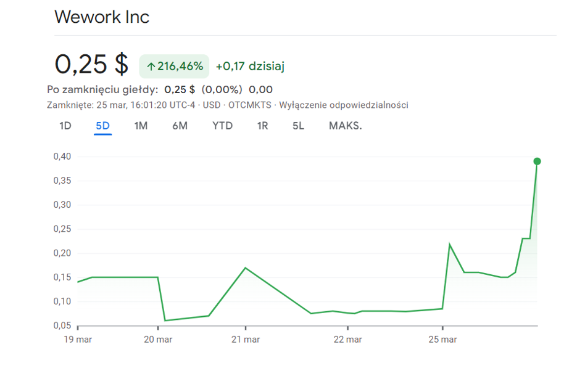Open the Wyłączenie odpowiedzialności link
The height and width of the screenshot is (392, 585).
(343, 105)
